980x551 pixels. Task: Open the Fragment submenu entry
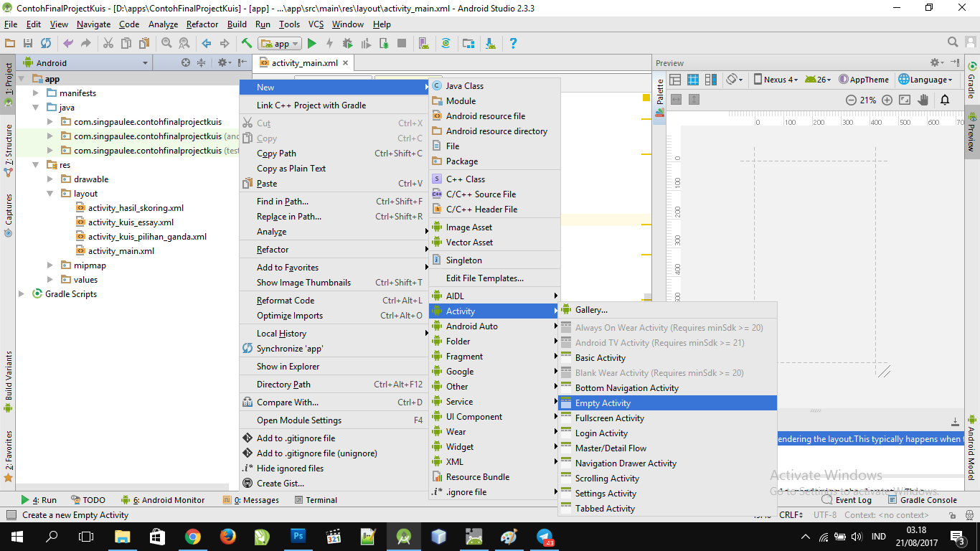(x=494, y=357)
